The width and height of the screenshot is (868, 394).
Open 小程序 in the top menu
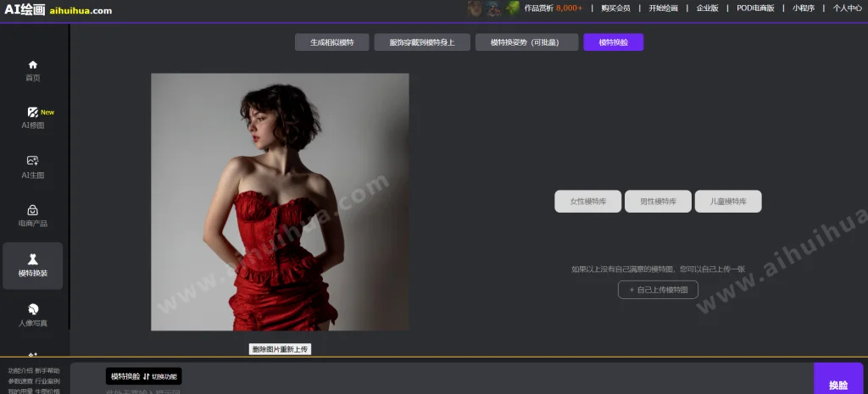click(804, 8)
